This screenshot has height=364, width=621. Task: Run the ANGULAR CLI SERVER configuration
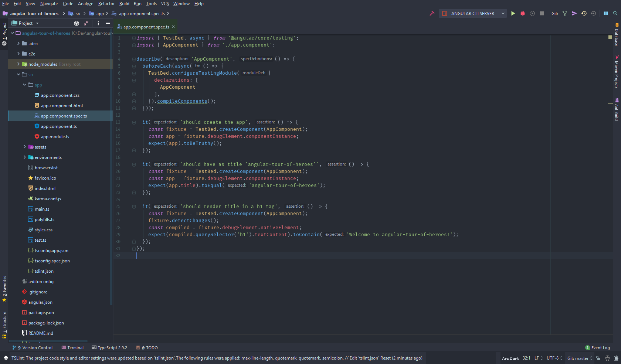pyautogui.click(x=513, y=13)
